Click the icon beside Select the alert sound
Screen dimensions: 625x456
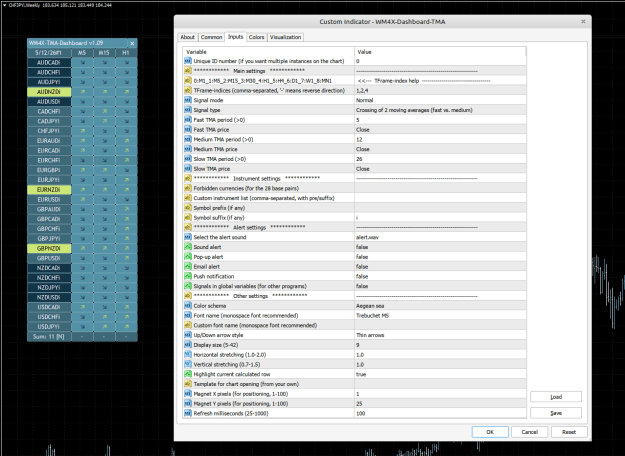point(188,237)
